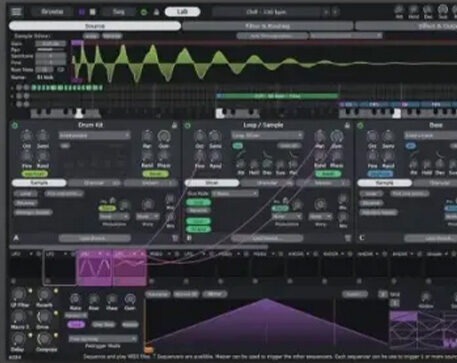
Task: Click Load Sample button for layer A
Action: tap(95, 238)
